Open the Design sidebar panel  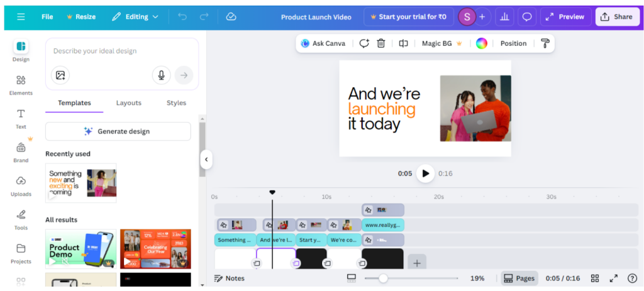click(21, 51)
